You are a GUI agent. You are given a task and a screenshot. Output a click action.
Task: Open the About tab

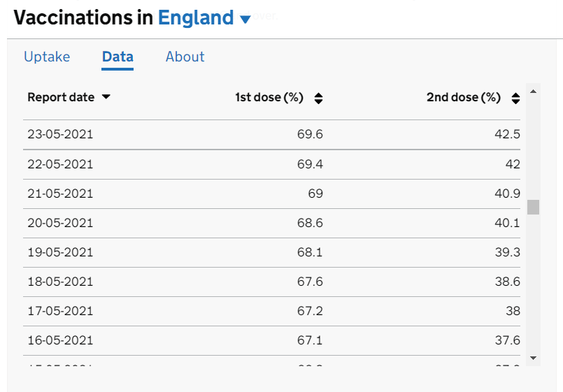(185, 57)
